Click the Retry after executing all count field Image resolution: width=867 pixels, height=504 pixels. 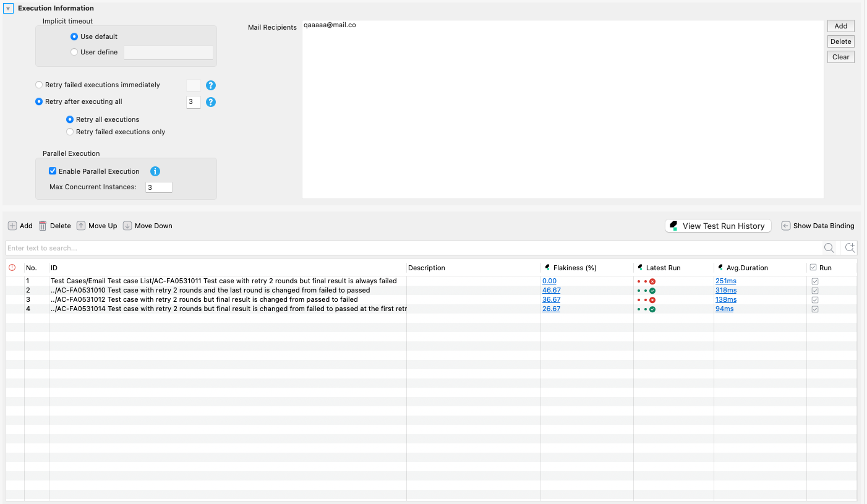[194, 102]
